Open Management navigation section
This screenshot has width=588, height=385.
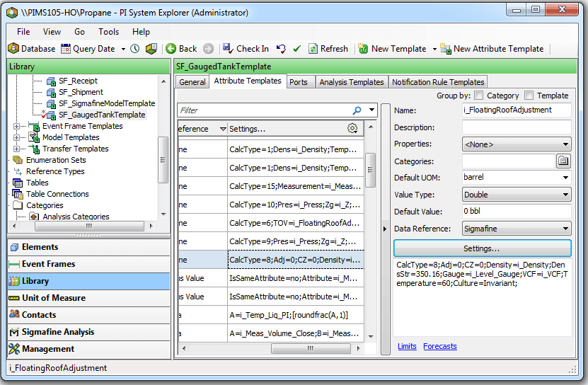click(x=89, y=349)
